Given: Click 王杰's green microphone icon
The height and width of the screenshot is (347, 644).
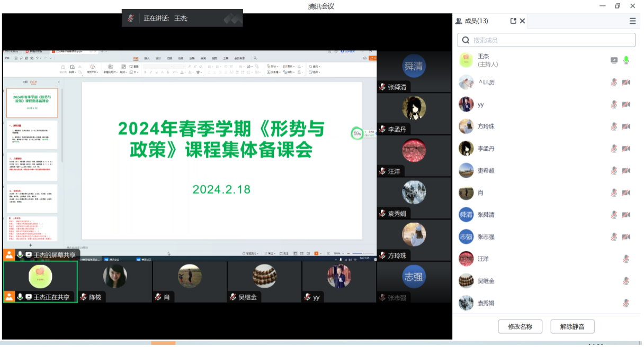Looking at the screenshot, I should (626, 60).
